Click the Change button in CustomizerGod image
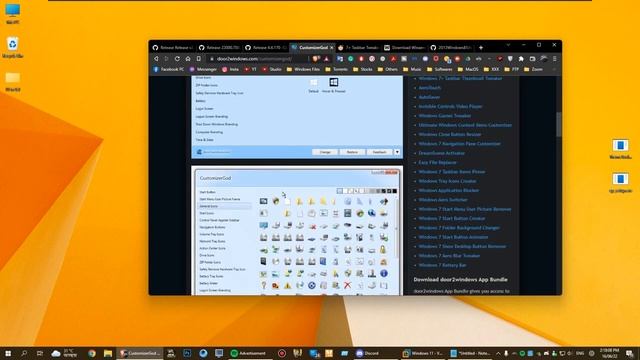This screenshot has width=640, height=360. pos(325,152)
